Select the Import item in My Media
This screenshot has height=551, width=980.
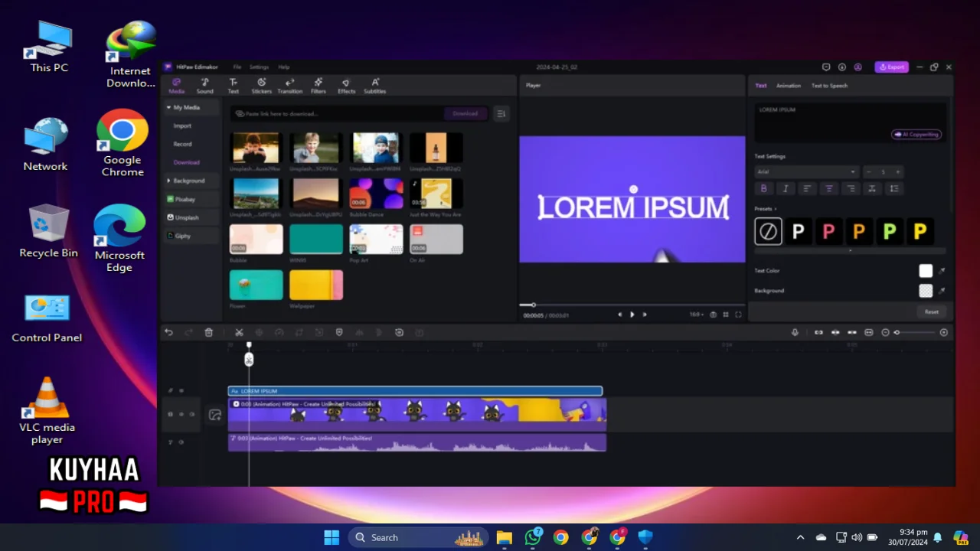point(182,126)
